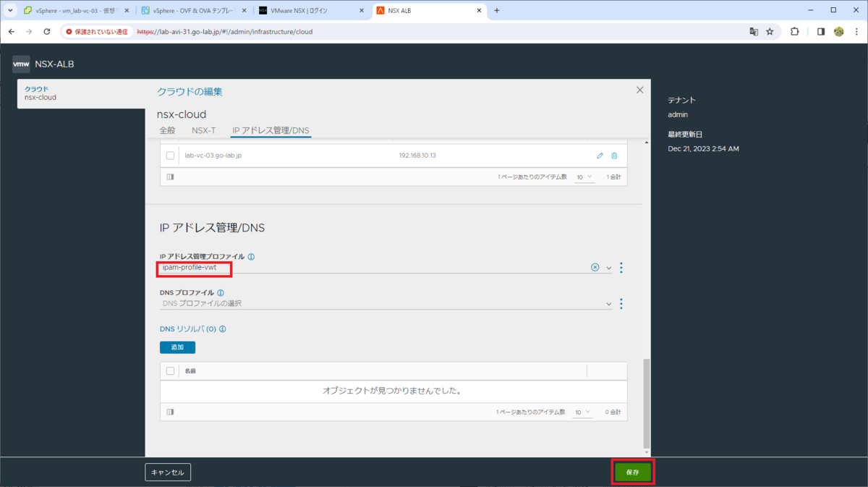
Task: Select the IP アドレス管理/DNS tab
Action: click(271, 130)
